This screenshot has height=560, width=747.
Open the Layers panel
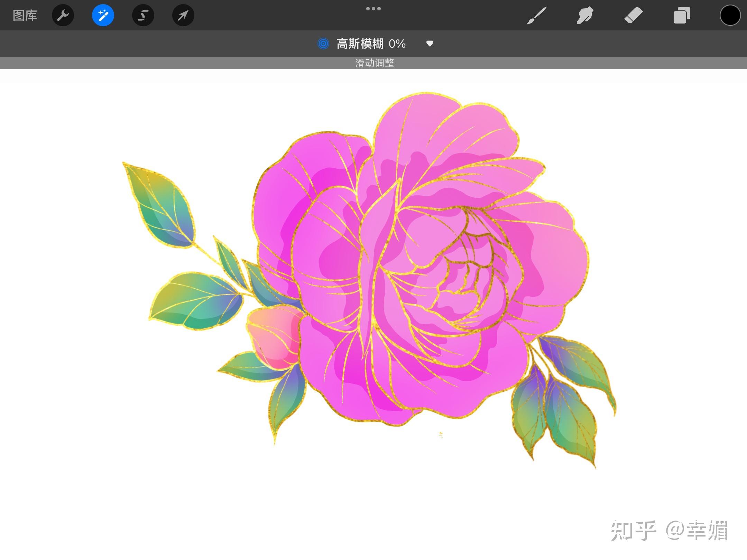682,15
